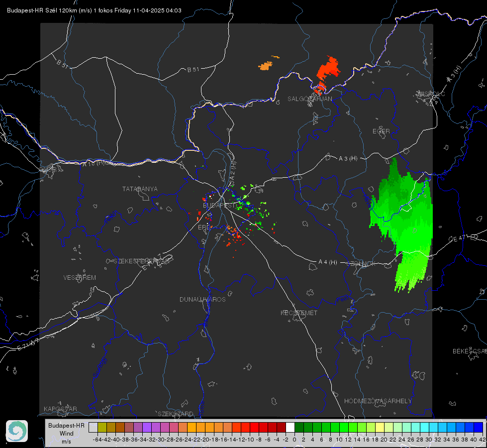
Task: Click the DUNAÚJVÁROS city label
Action: 202,299
